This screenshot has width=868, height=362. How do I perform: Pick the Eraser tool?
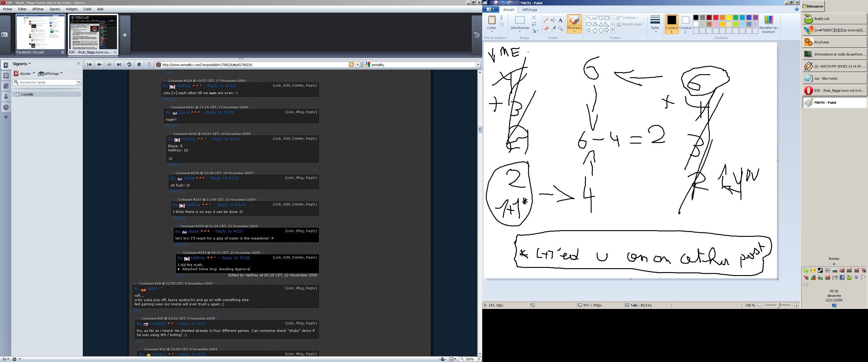(546, 29)
